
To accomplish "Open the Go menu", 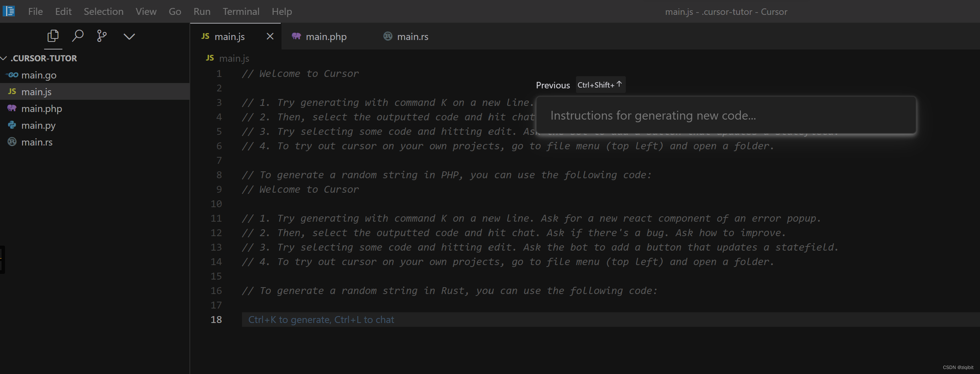I will [x=175, y=11].
